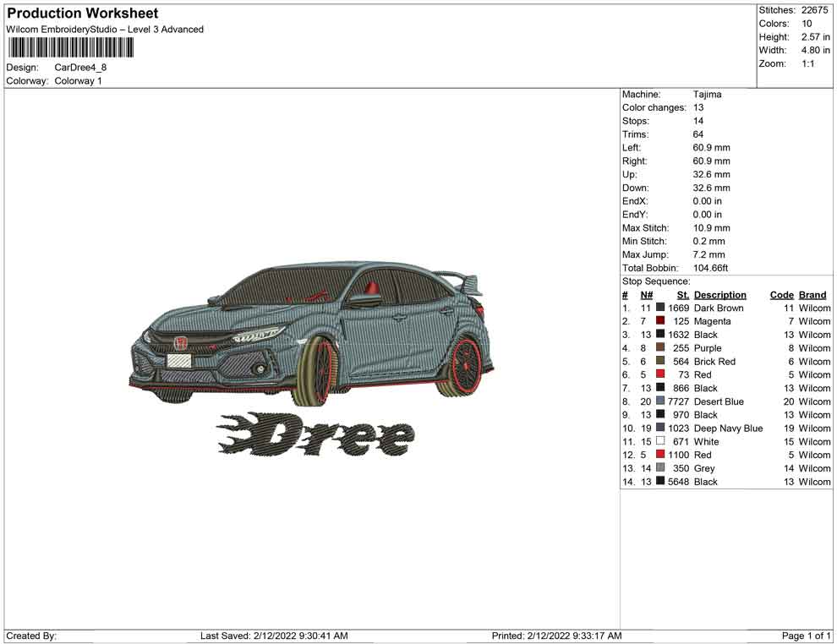Click the Red swatch with 1100 stitches
The height and width of the screenshot is (644, 837).
[660, 454]
